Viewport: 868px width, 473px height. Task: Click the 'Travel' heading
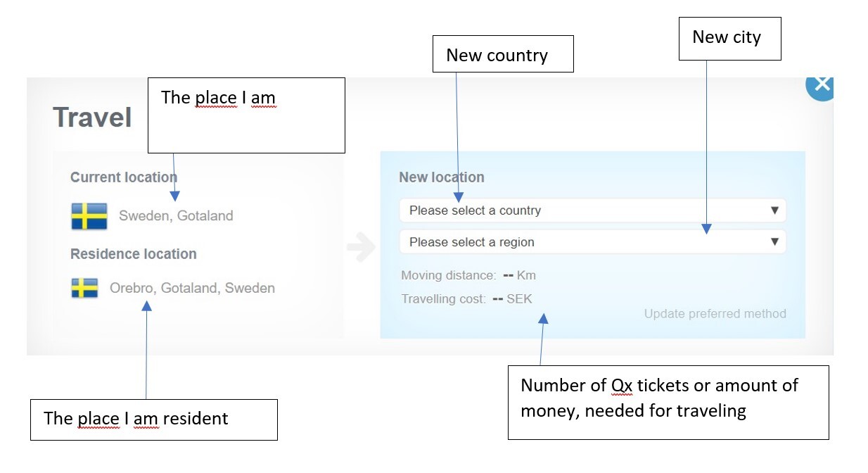point(92,118)
